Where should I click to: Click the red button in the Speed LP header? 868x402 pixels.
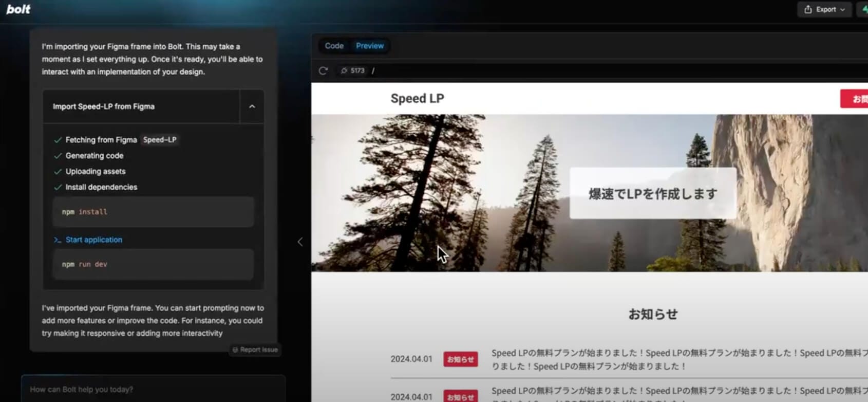[856, 99]
